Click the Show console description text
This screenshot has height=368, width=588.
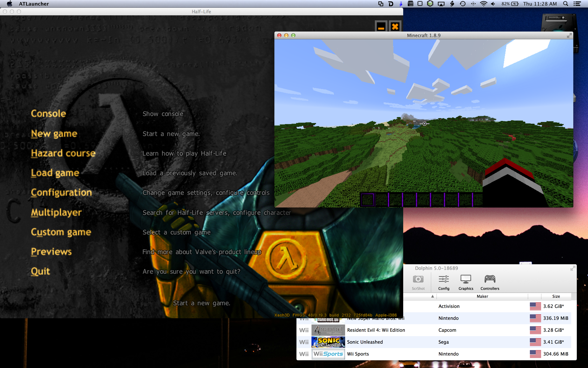pyautogui.click(x=163, y=114)
